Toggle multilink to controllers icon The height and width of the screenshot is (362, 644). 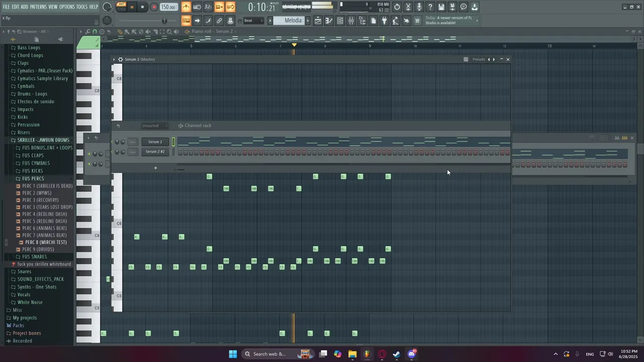coord(230,21)
